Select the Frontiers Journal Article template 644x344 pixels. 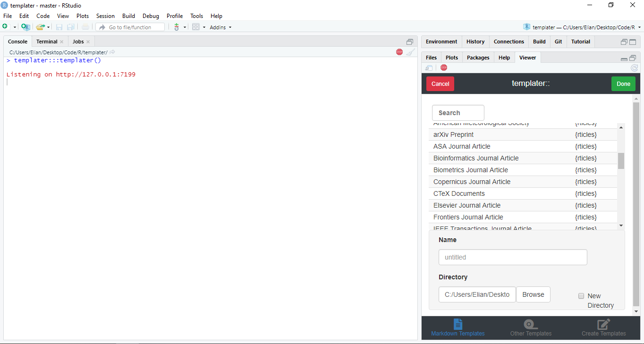pyautogui.click(x=523, y=217)
